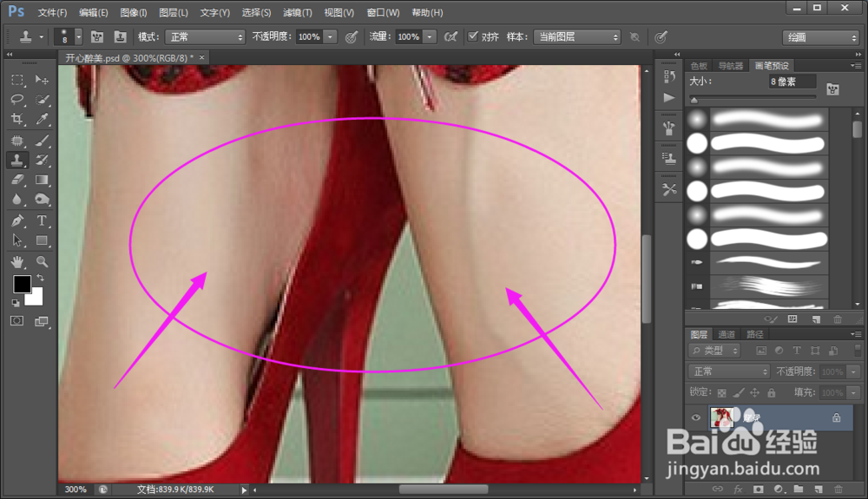Select the Zoom tool

click(x=42, y=262)
